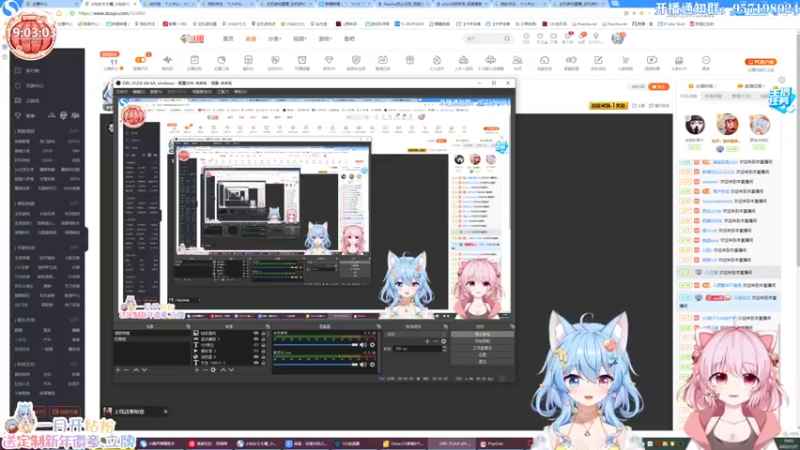
Task: Open 鱼吧 link in Douyu navigation
Action: pos(349,39)
